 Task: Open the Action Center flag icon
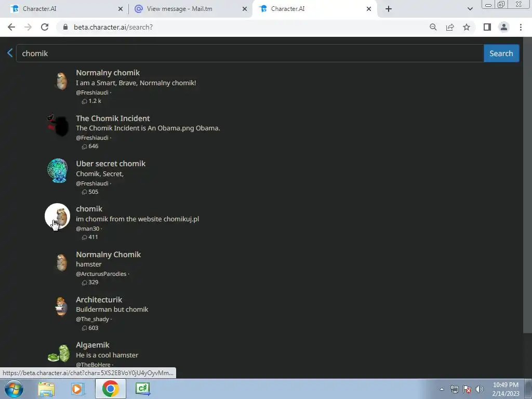(467, 389)
